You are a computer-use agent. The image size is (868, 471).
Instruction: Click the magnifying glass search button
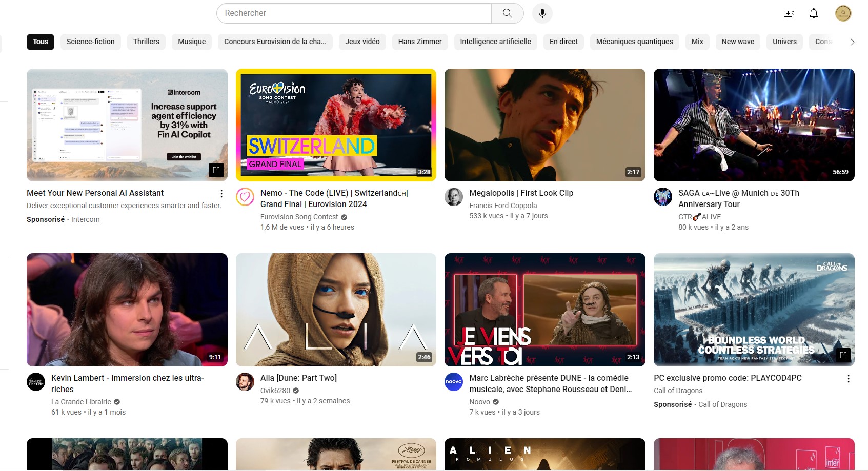pyautogui.click(x=507, y=13)
